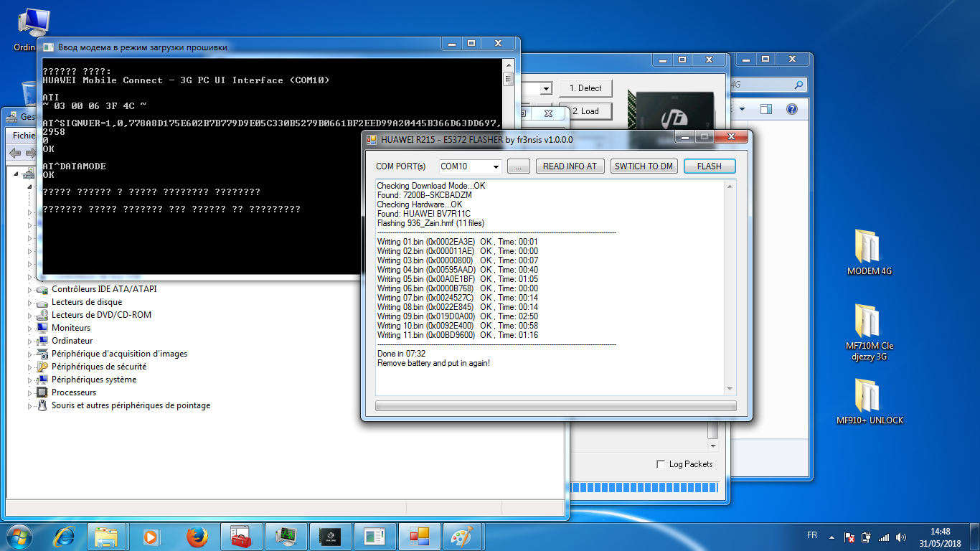Expand Périphériques système node
The image size is (980, 551).
coord(30,380)
